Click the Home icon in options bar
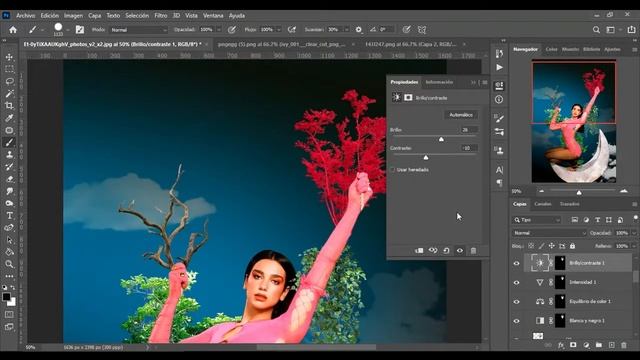The height and width of the screenshot is (360, 640). [13, 30]
